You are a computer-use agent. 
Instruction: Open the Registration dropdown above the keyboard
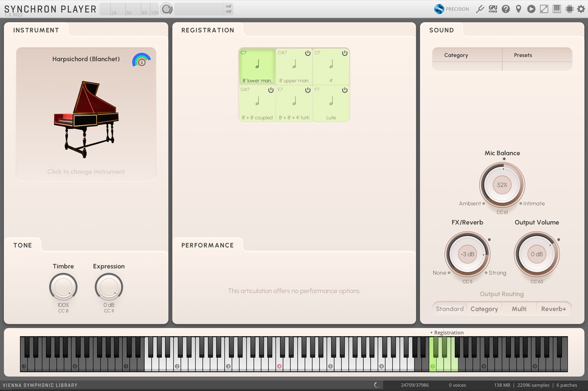click(448, 332)
